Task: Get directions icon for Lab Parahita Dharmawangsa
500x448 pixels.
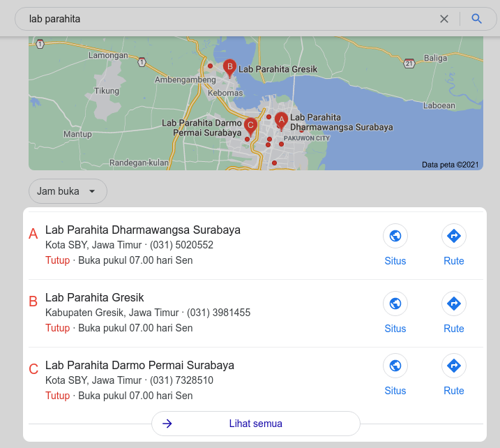Action: tap(454, 236)
